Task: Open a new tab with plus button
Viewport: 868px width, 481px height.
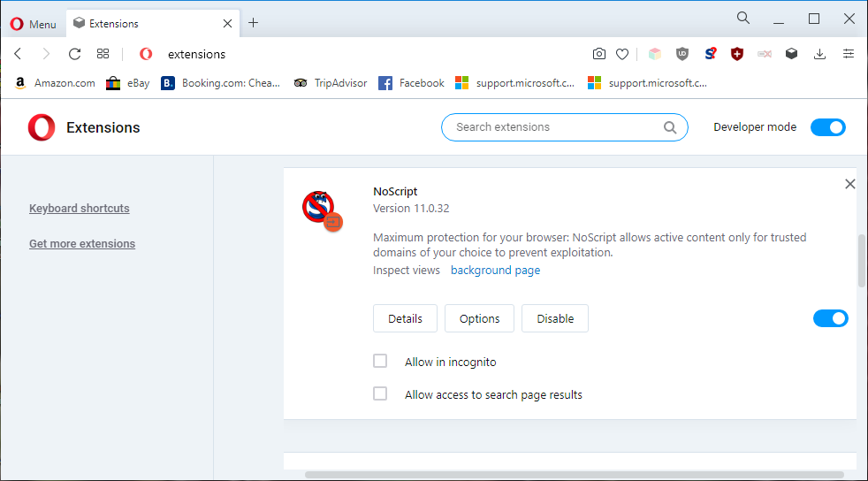Action: (x=254, y=23)
